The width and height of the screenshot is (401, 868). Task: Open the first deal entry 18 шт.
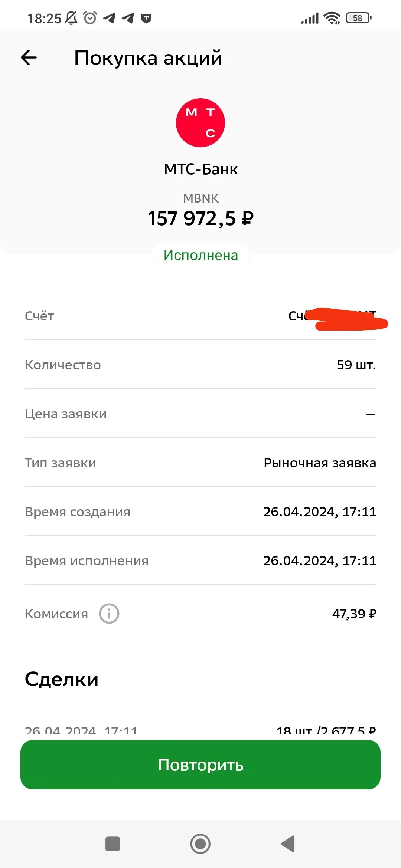200,731
